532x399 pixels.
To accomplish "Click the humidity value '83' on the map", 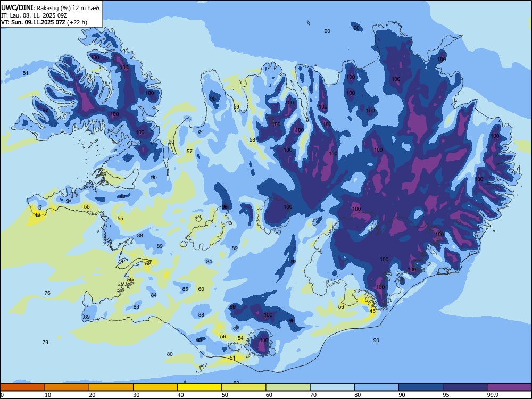I will [136, 307].
